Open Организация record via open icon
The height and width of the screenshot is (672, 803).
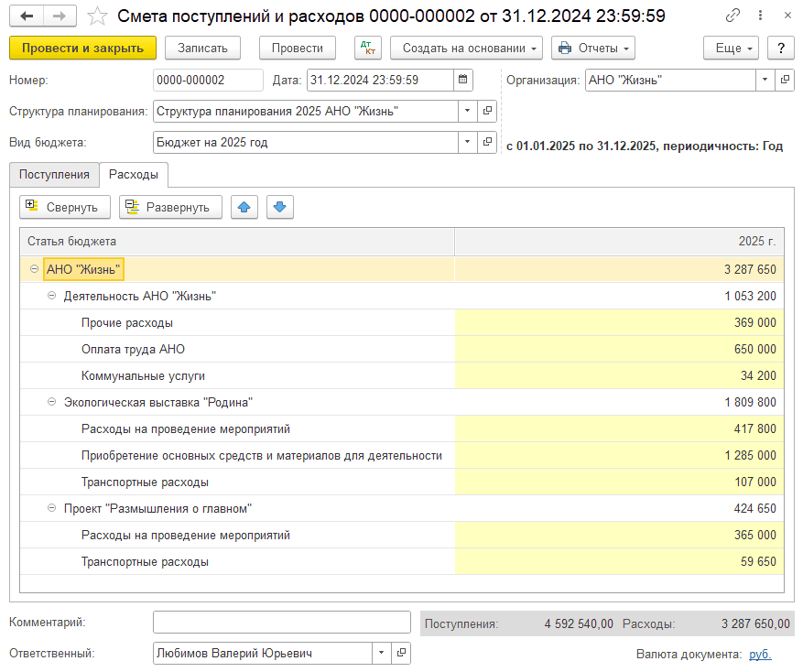[x=785, y=81]
